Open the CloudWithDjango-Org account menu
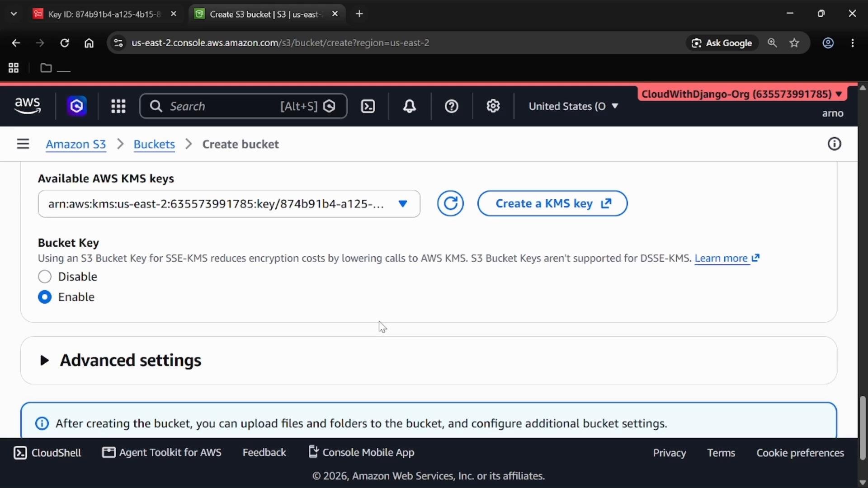 742,94
